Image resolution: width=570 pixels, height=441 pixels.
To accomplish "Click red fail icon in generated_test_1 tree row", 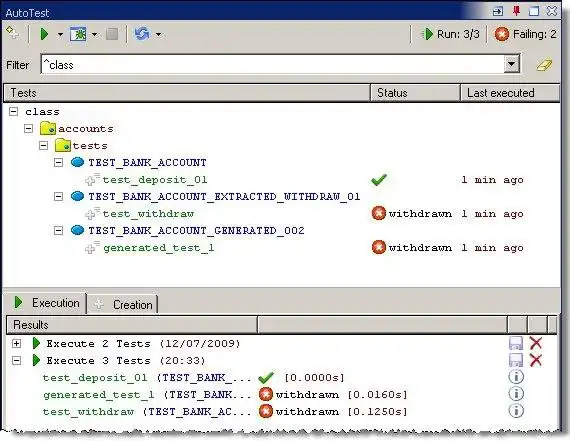I will click(x=379, y=247).
